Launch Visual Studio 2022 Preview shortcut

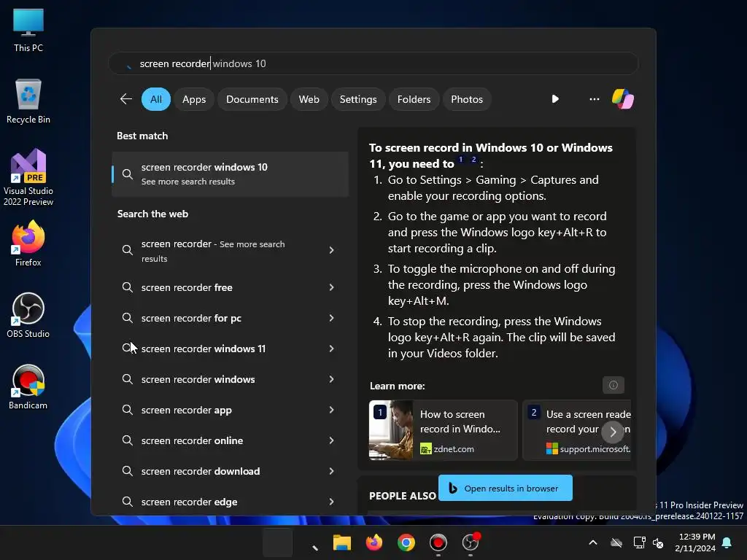28,177
